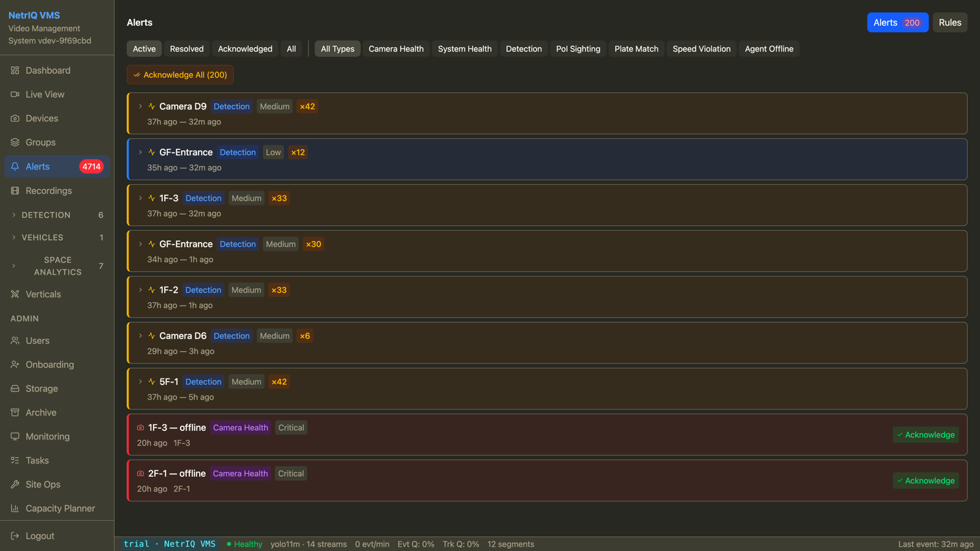Screen dimensions: 980x551
Task: Click 'yolo11m · 14 streams' status entry
Action: pyautogui.click(x=309, y=544)
